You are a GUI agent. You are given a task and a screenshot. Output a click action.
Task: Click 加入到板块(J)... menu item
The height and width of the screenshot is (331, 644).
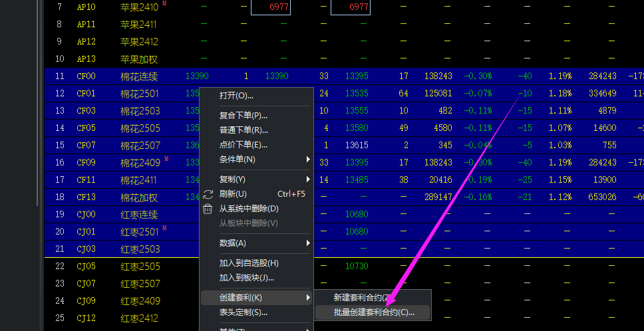point(246,278)
